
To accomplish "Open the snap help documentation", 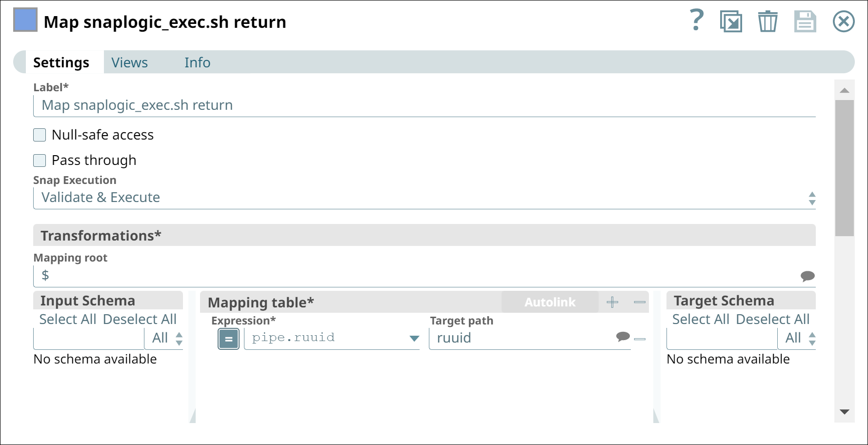I will point(696,21).
